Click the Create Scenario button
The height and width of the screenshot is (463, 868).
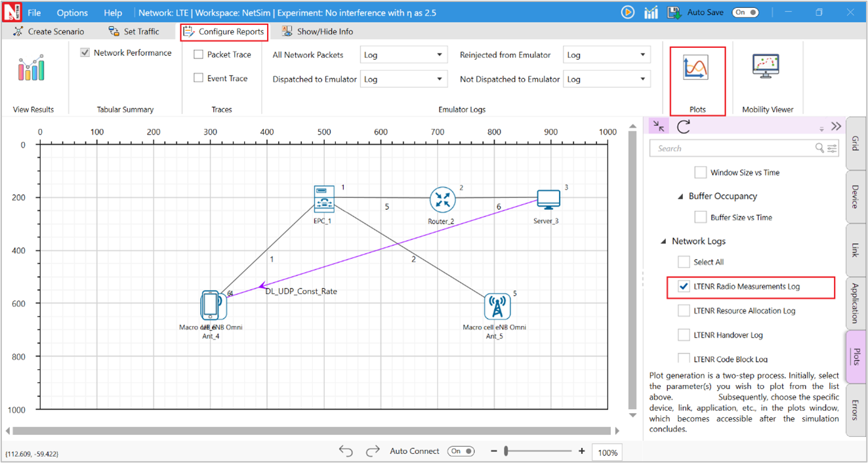tap(49, 31)
